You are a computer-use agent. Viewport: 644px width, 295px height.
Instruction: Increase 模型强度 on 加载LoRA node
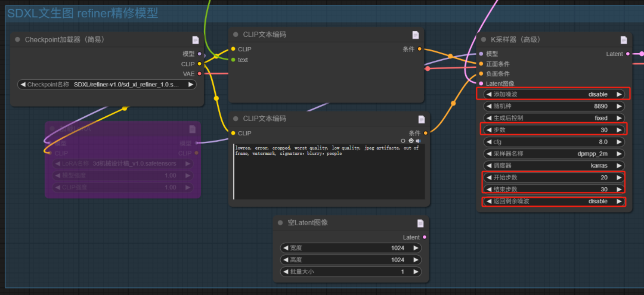188,175
